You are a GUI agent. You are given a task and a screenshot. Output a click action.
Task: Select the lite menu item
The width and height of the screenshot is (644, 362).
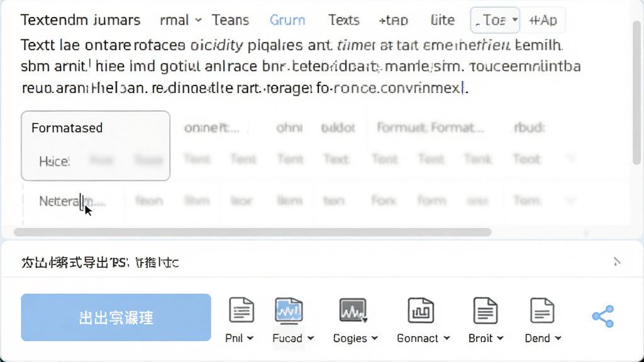pyautogui.click(x=442, y=19)
